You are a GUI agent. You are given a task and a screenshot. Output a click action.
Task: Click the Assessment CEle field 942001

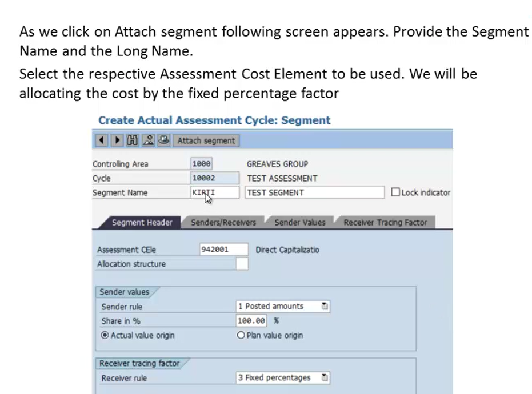tap(224, 250)
